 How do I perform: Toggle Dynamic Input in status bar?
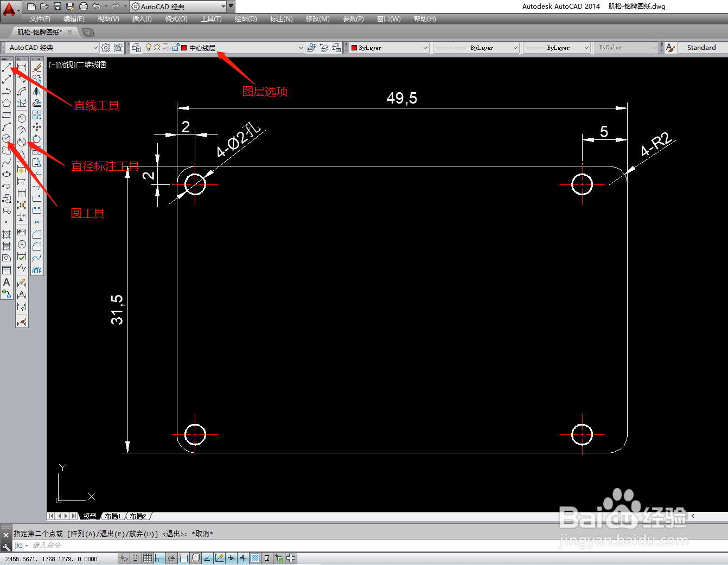tap(231, 558)
